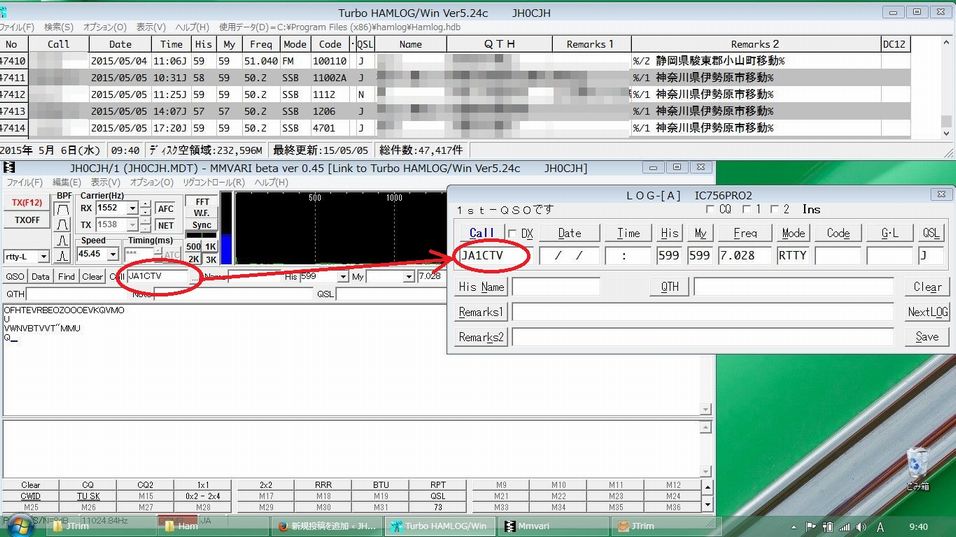Show previous macro row with up arrow
Image resolution: width=956 pixels, height=537 pixels.
[x=707, y=487]
